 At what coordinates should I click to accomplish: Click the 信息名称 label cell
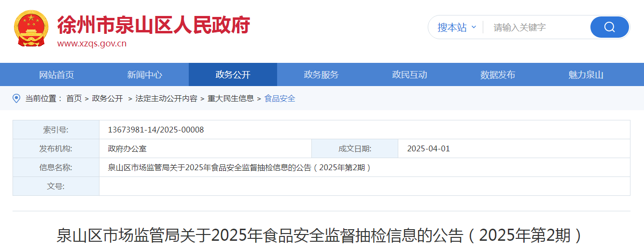click(56, 167)
